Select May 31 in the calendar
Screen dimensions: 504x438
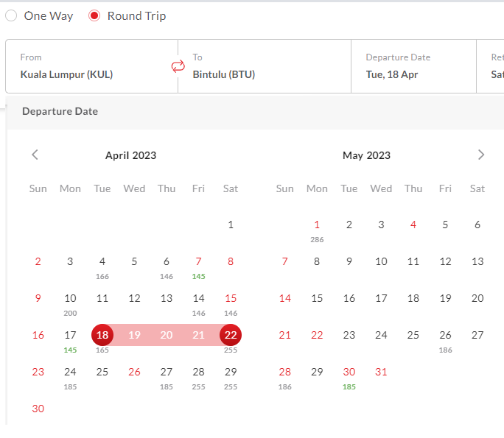[381, 372]
